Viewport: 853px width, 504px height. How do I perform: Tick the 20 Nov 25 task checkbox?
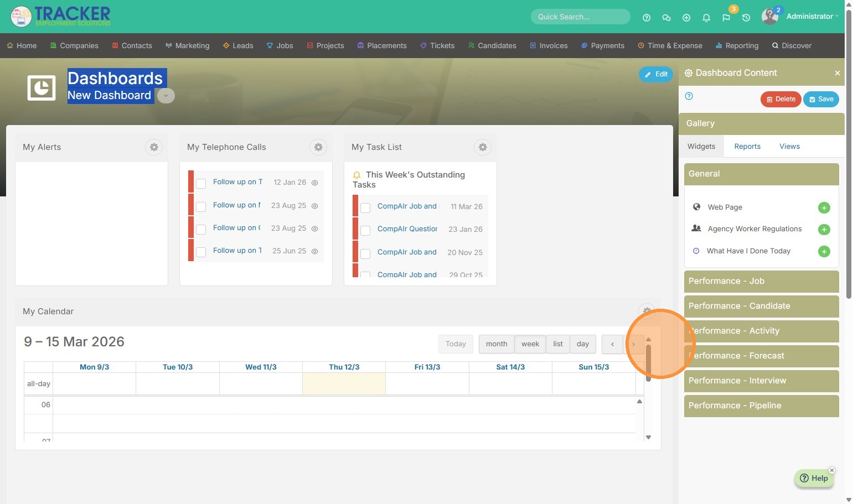pos(365,254)
